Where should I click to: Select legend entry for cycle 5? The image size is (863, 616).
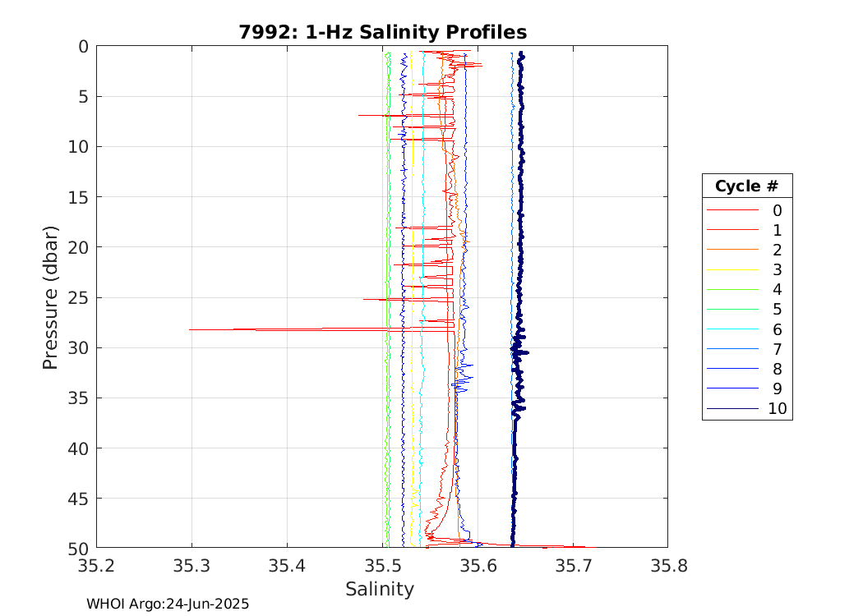(x=746, y=309)
